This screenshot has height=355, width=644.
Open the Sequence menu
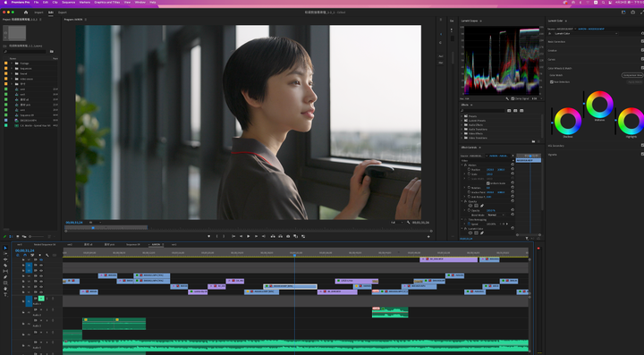pos(69,2)
